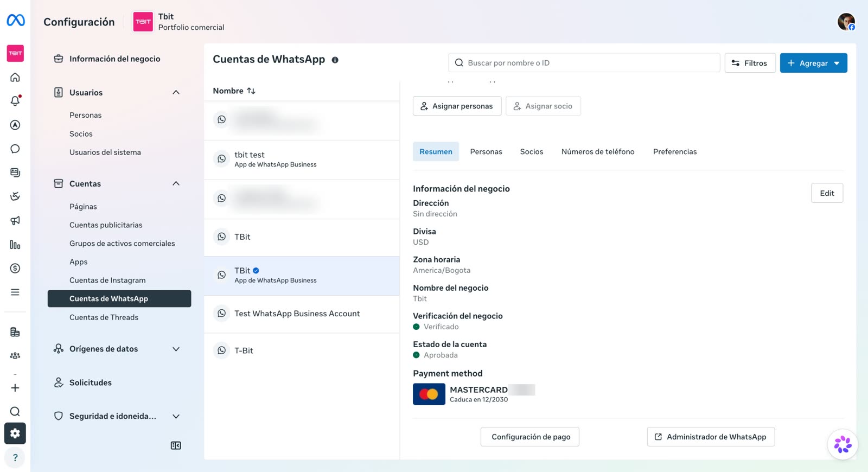Click the info icon beside Cuentas de WhatsApp

coord(335,60)
